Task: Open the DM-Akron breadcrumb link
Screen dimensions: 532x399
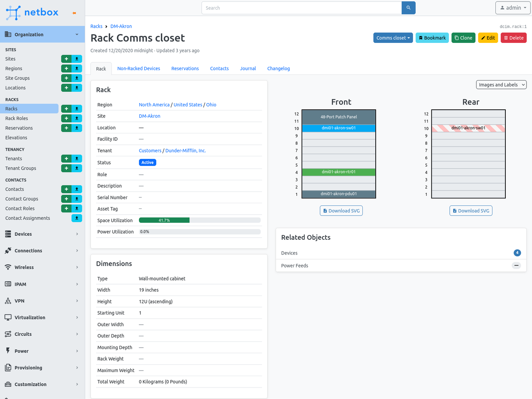Action: 121,26
